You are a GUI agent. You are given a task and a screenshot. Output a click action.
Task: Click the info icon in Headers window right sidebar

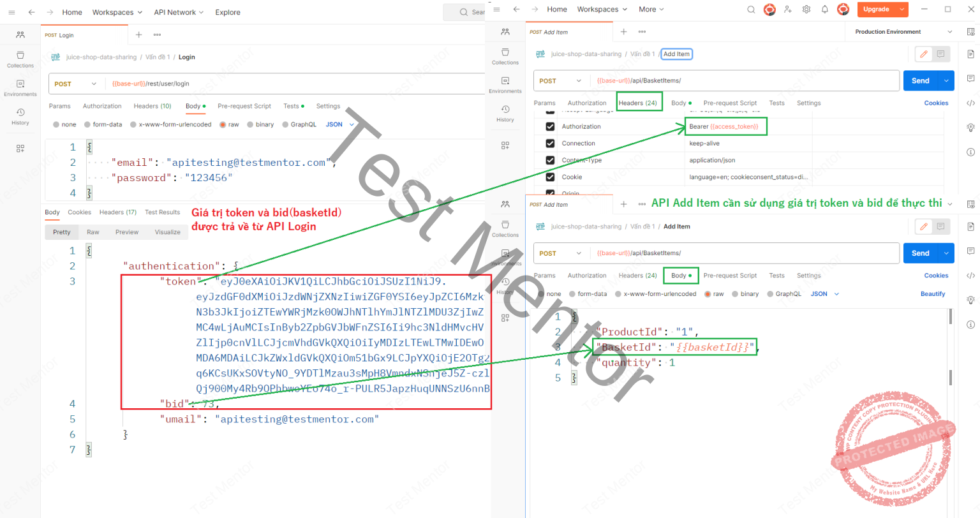(970, 152)
